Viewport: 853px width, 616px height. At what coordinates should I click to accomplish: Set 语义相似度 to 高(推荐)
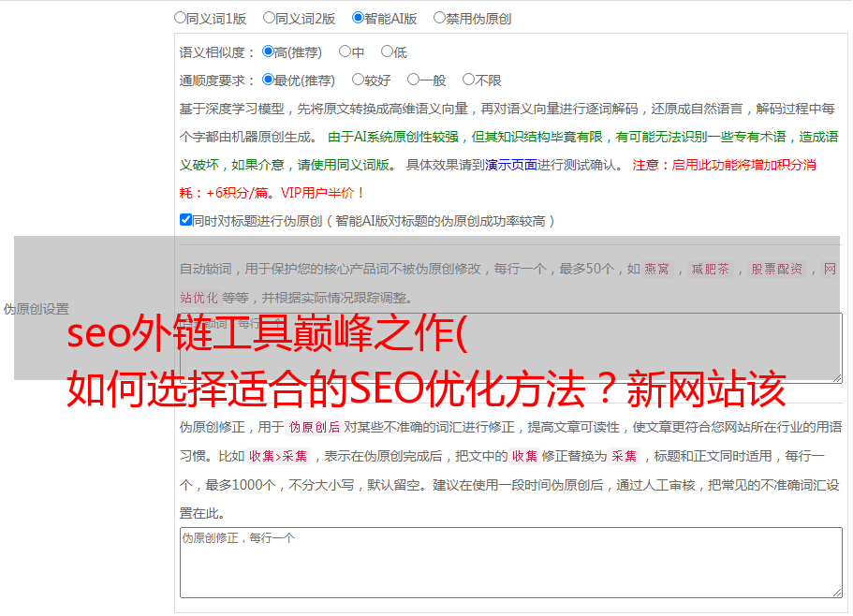(268, 51)
